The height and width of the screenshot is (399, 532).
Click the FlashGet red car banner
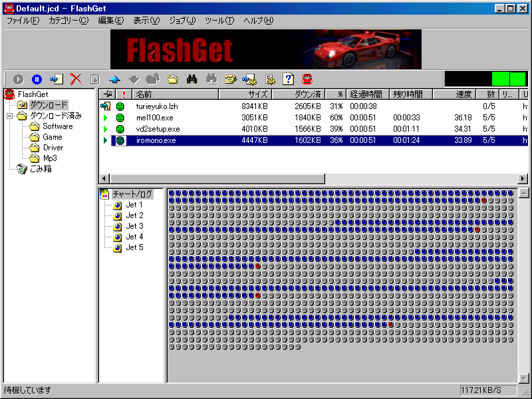pyautogui.click(x=266, y=49)
